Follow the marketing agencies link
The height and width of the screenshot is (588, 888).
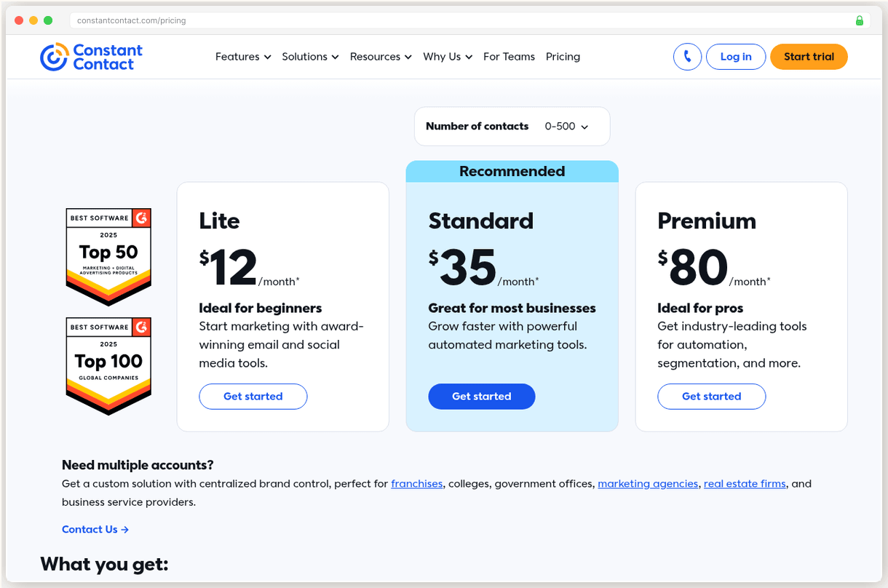(x=648, y=483)
